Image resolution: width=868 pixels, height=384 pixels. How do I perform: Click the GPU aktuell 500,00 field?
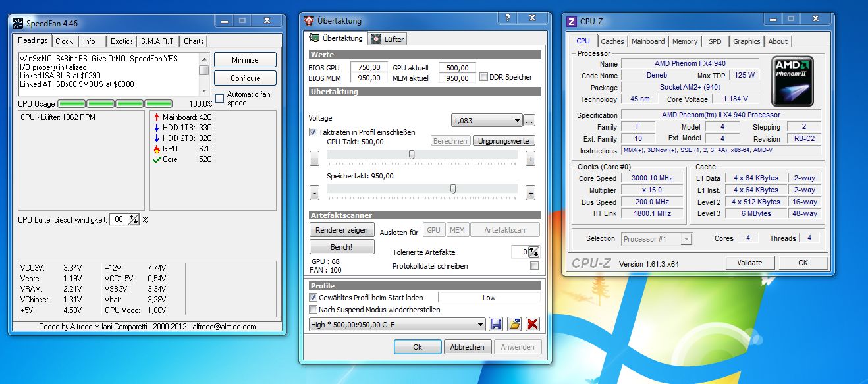tap(457, 67)
